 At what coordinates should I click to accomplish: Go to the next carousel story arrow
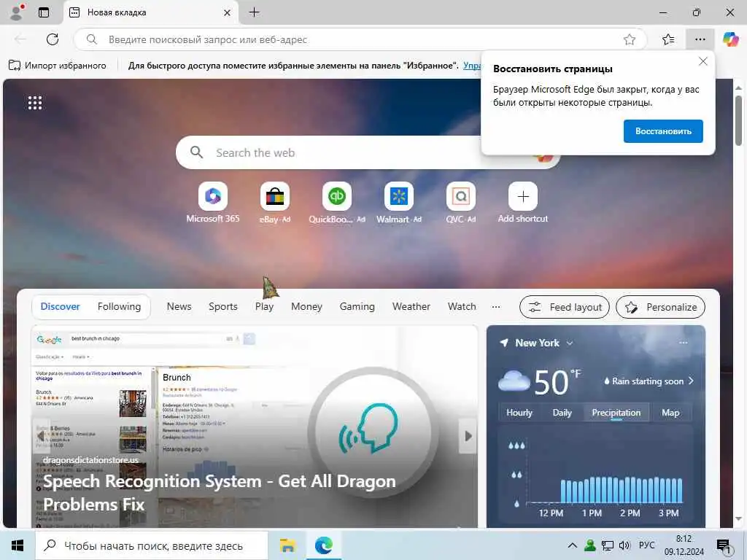468,436
